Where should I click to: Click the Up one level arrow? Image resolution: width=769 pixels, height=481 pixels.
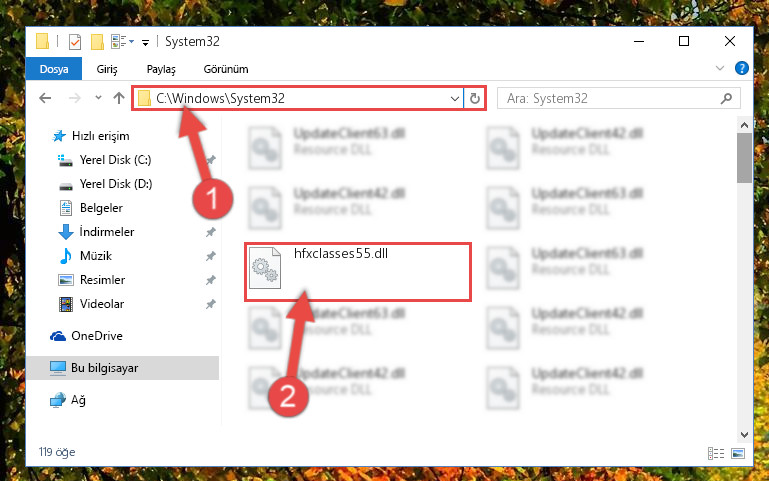(x=119, y=98)
